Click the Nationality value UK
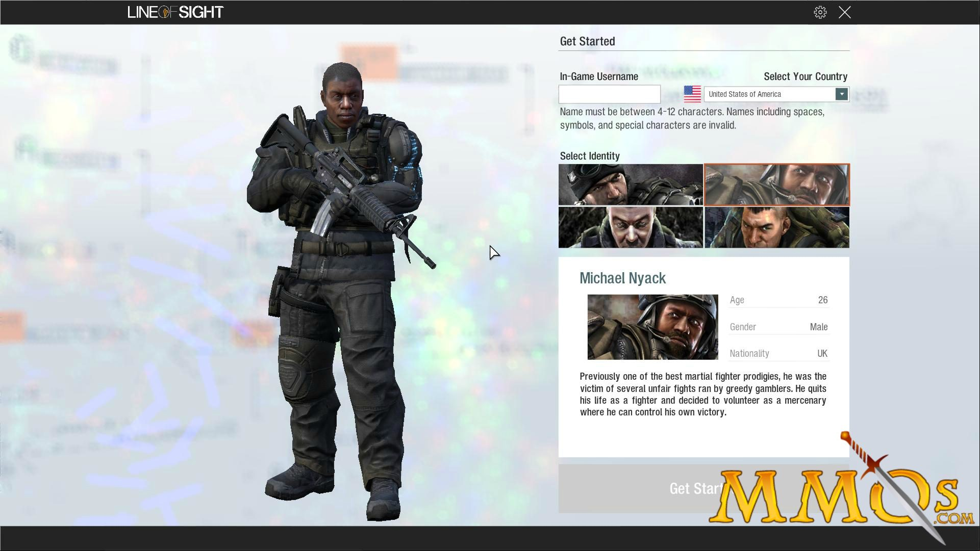 tap(822, 354)
